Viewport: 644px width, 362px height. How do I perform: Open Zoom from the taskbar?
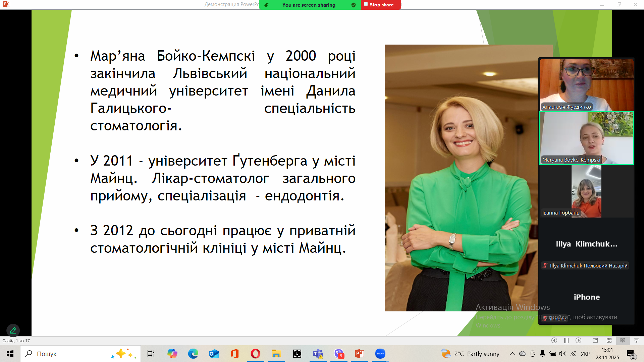(380, 354)
